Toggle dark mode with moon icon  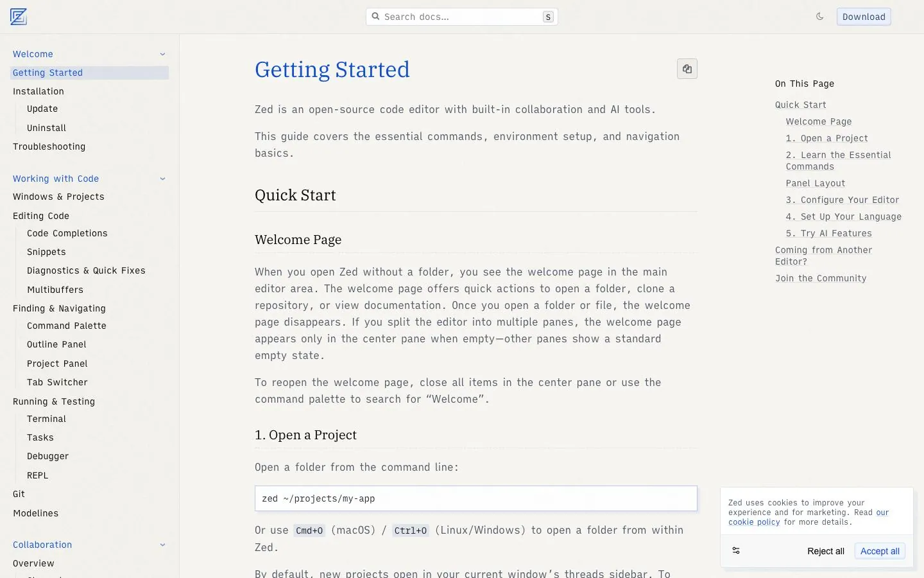819,17
